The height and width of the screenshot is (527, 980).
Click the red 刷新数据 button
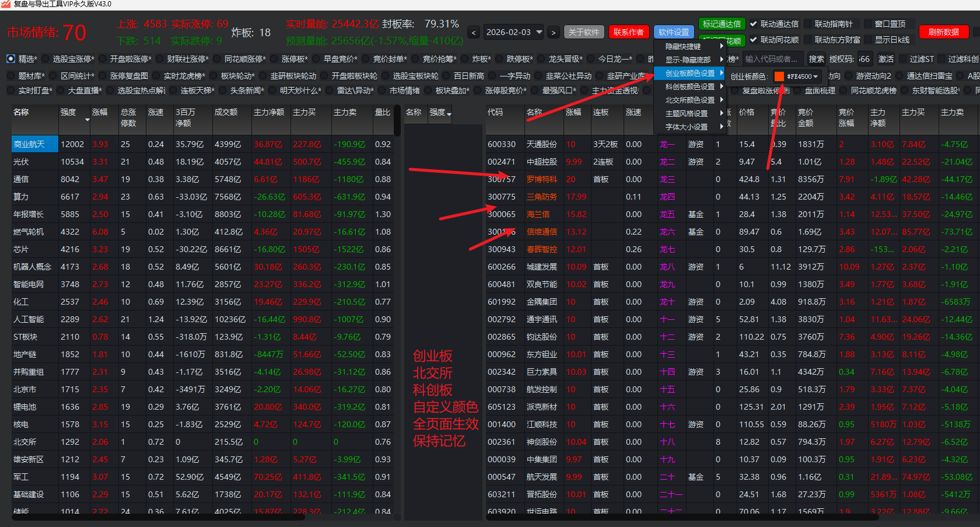point(943,32)
